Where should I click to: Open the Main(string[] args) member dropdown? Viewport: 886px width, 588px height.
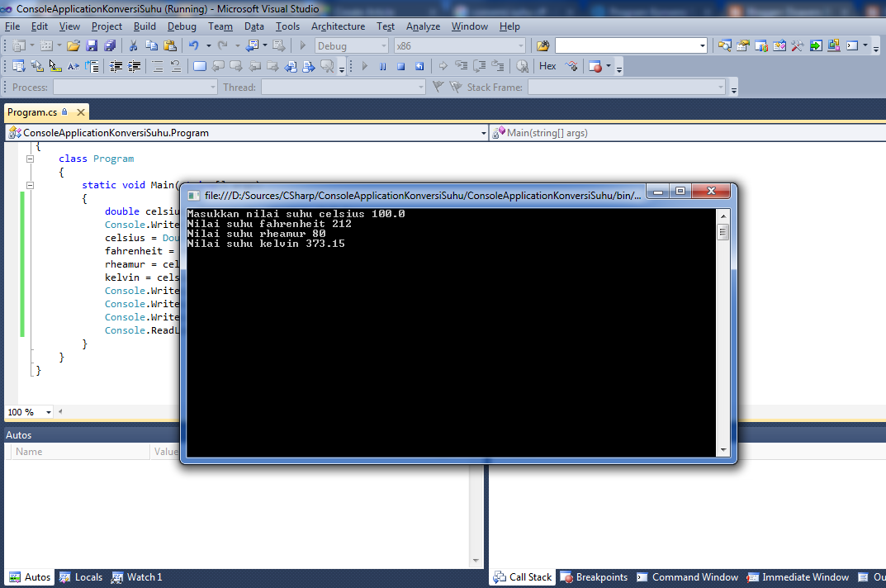point(688,133)
